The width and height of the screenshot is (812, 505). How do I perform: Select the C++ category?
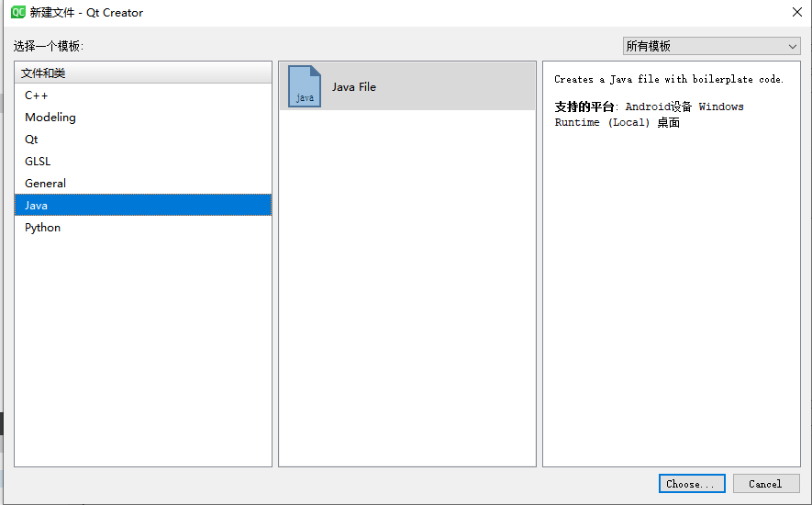point(143,95)
